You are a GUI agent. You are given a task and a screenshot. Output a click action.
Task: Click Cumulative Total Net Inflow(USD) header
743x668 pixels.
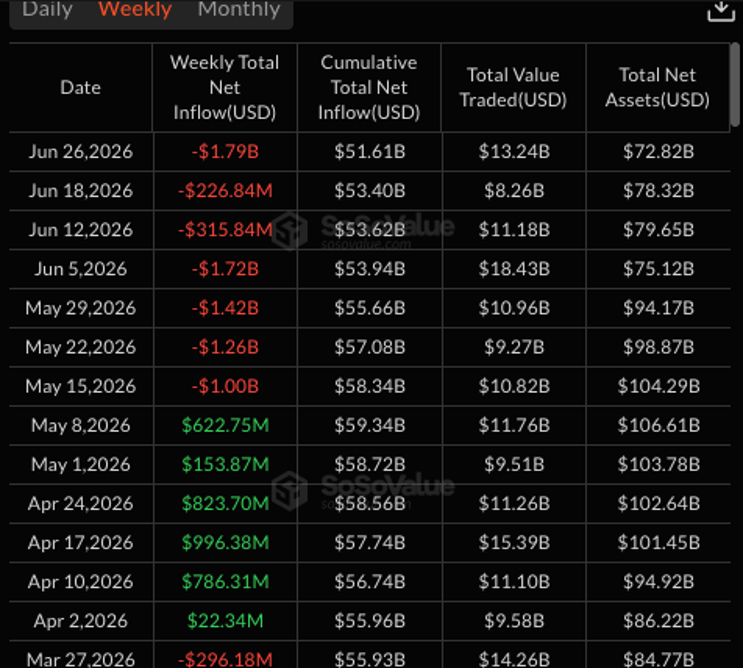pos(369,88)
